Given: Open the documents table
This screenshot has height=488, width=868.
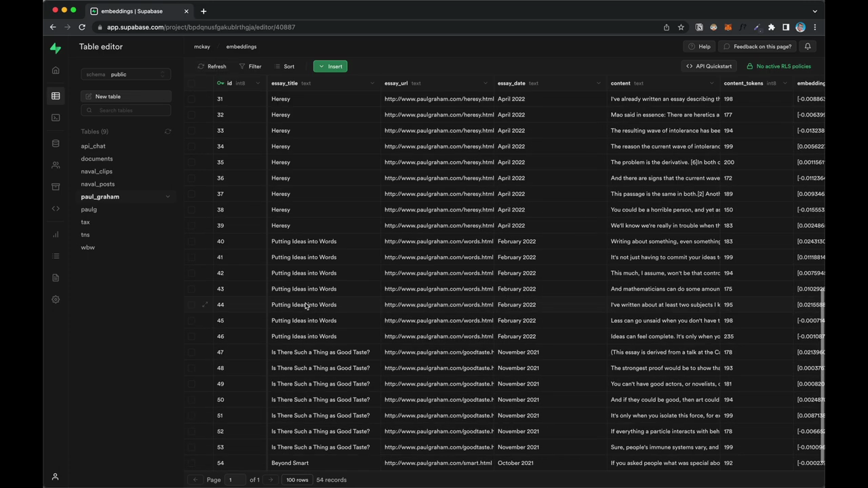Looking at the screenshot, I should click(97, 159).
